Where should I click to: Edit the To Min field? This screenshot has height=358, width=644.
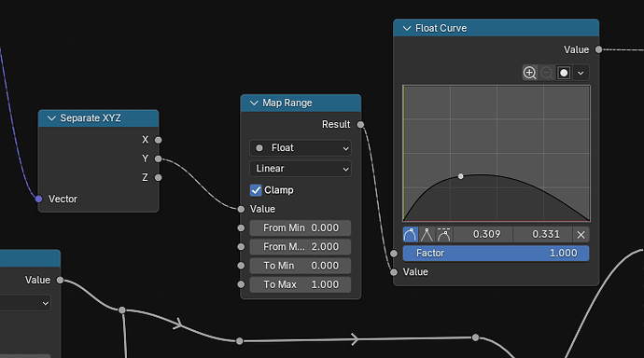[301, 266]
